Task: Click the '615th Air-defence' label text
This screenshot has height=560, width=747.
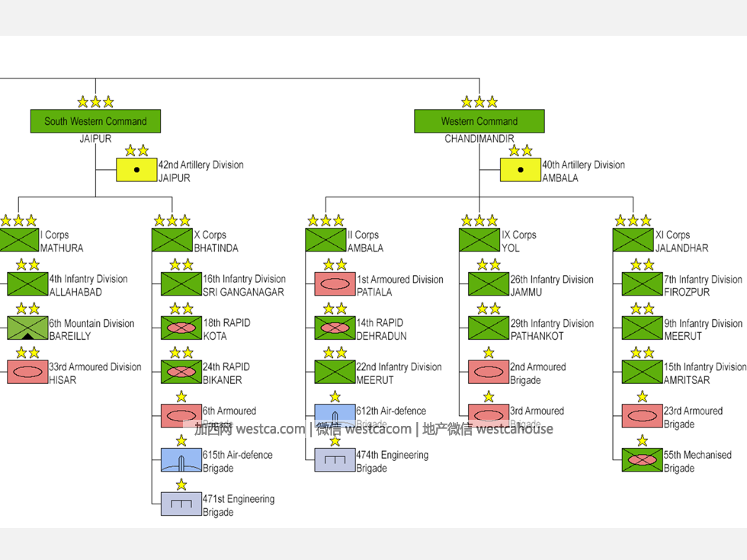Action: pyautogui.click(x=237, y=455)
